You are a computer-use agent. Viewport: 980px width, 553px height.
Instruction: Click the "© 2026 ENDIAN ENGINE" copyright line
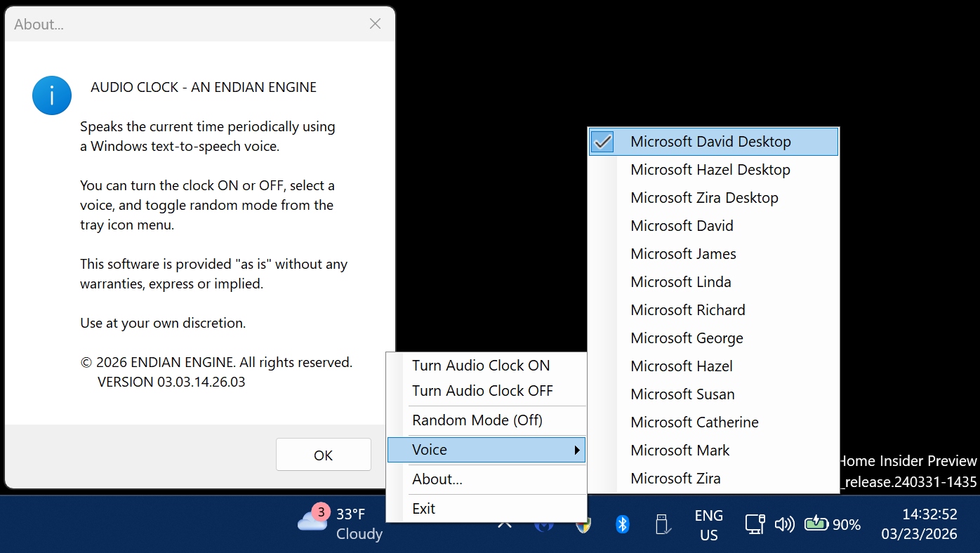click(x=216, y=363)
